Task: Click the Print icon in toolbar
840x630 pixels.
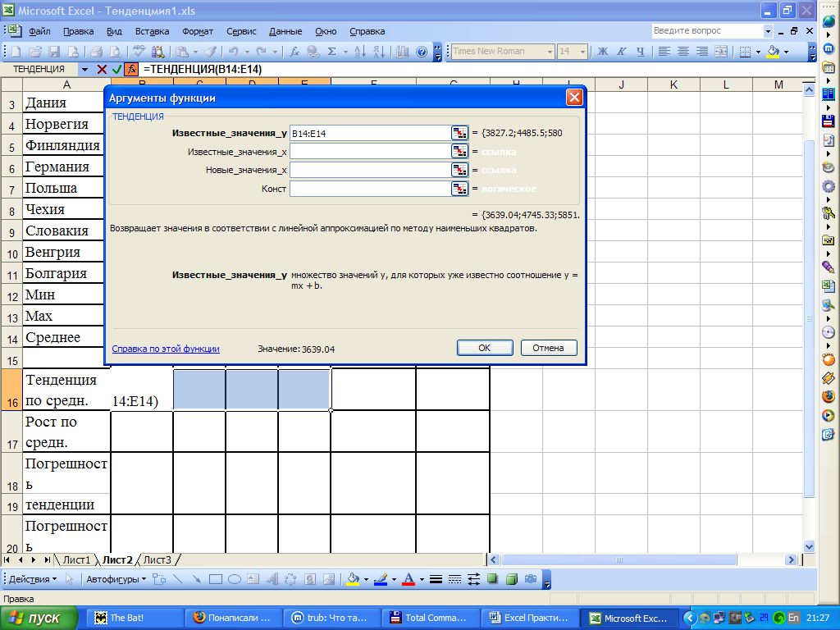Action: (x=97, y=52)
